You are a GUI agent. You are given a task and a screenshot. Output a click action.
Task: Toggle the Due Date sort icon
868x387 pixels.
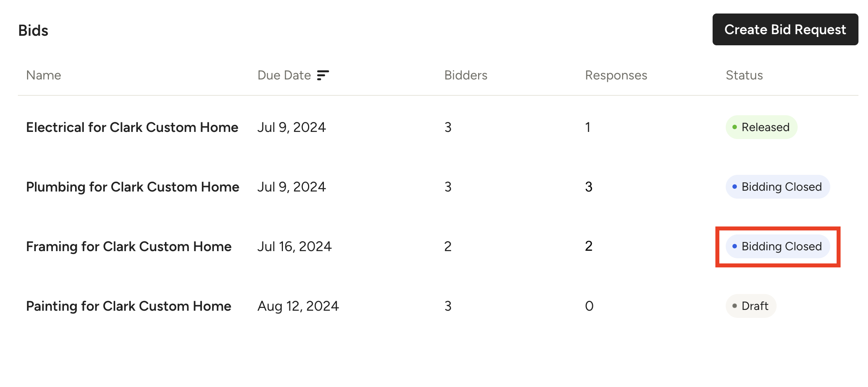pyautogui.click(x=323, y=75)
